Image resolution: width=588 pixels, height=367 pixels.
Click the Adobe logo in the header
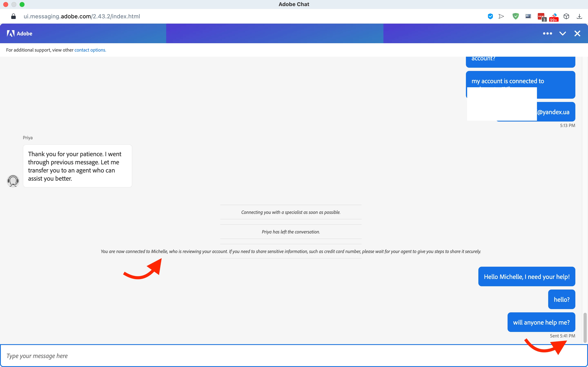coord(19,33)
